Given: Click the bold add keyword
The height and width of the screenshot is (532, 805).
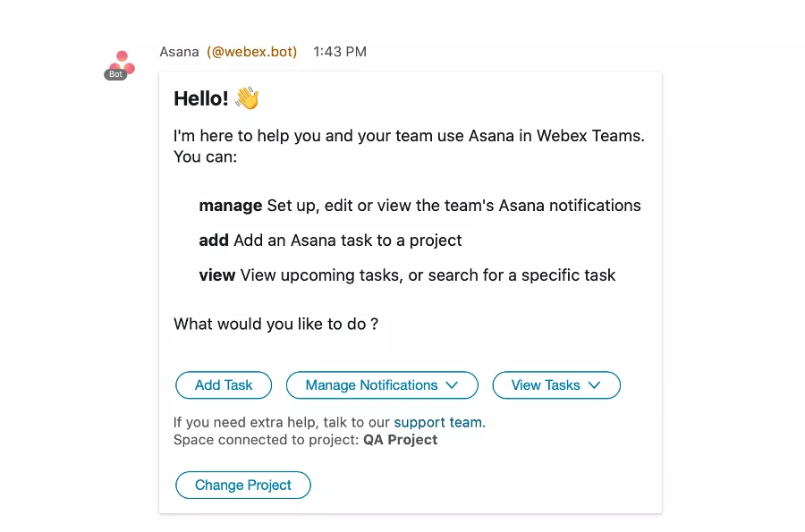Looking at the screenshot, I should (x=214, y=241).
